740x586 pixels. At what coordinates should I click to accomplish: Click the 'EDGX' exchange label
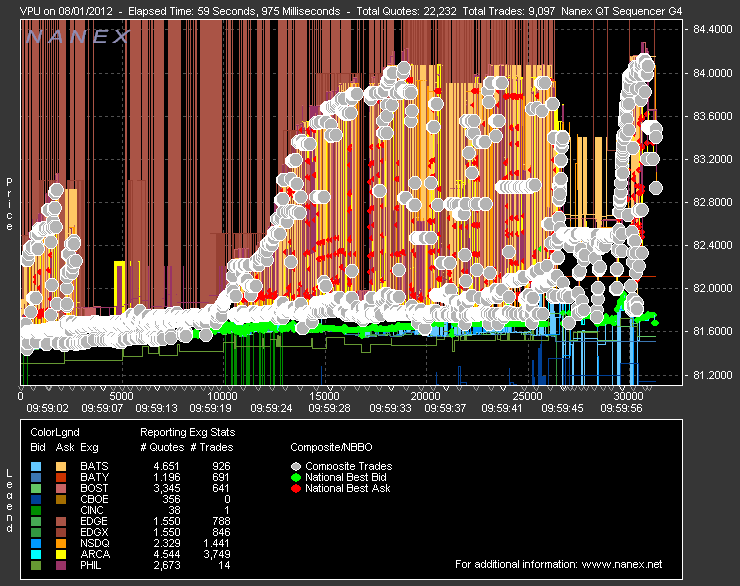pos(93,532)
